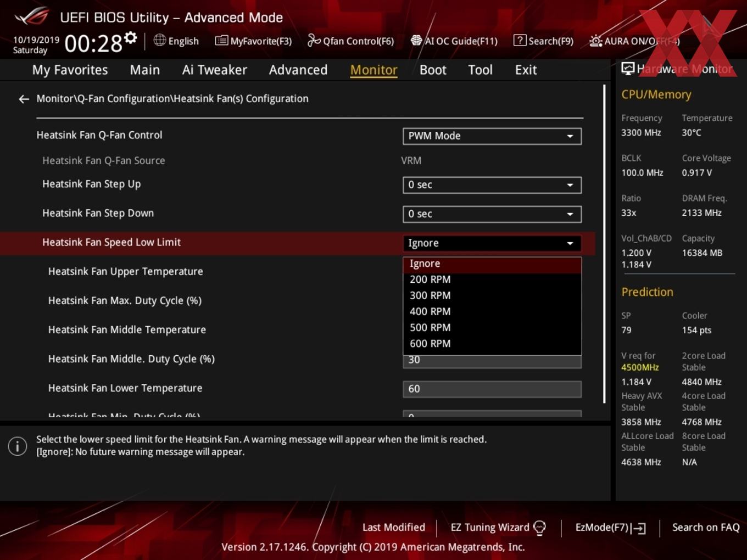
Task: Open clock settings gear icon
Action: (x=130, y=38)
